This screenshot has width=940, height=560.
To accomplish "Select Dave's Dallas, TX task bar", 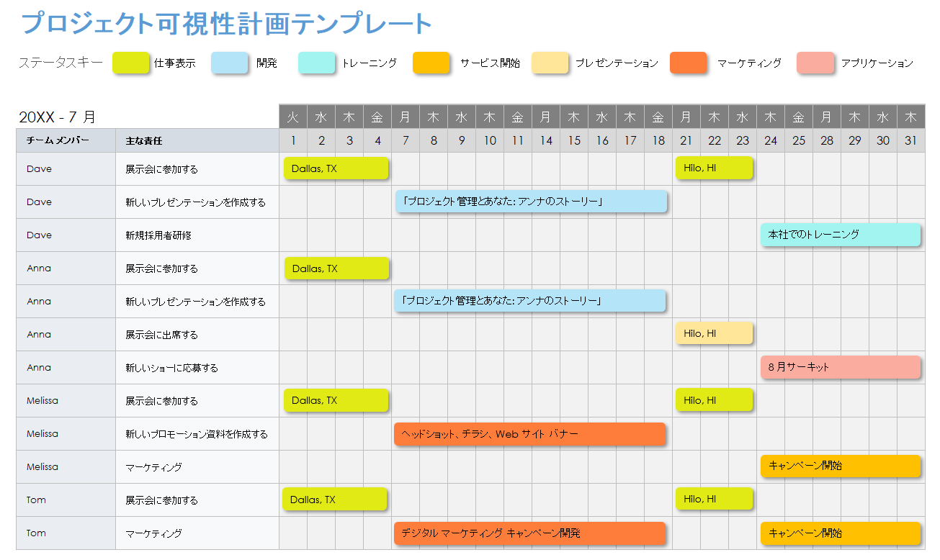I will [x=336, y=169].
